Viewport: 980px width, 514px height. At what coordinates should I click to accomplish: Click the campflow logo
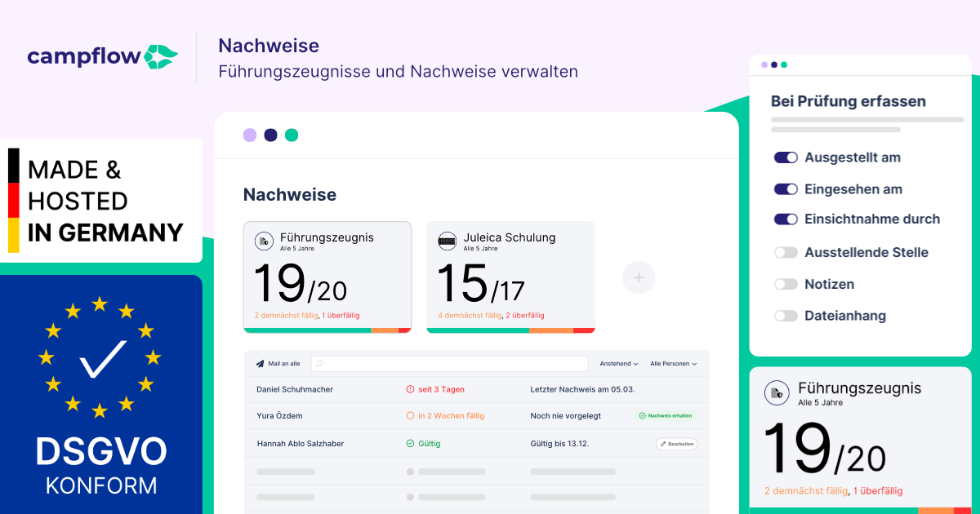[x=102, y=57]
